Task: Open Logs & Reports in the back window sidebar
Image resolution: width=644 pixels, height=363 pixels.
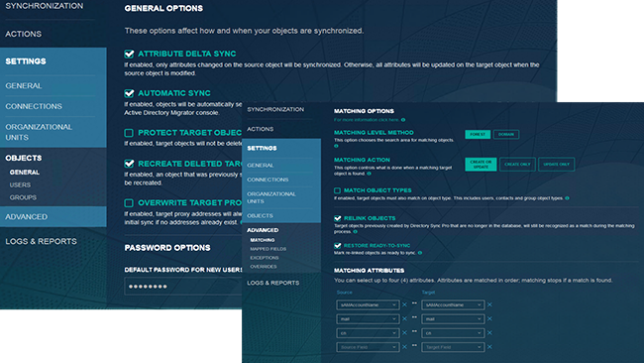Action: click(x=41, y=241)
